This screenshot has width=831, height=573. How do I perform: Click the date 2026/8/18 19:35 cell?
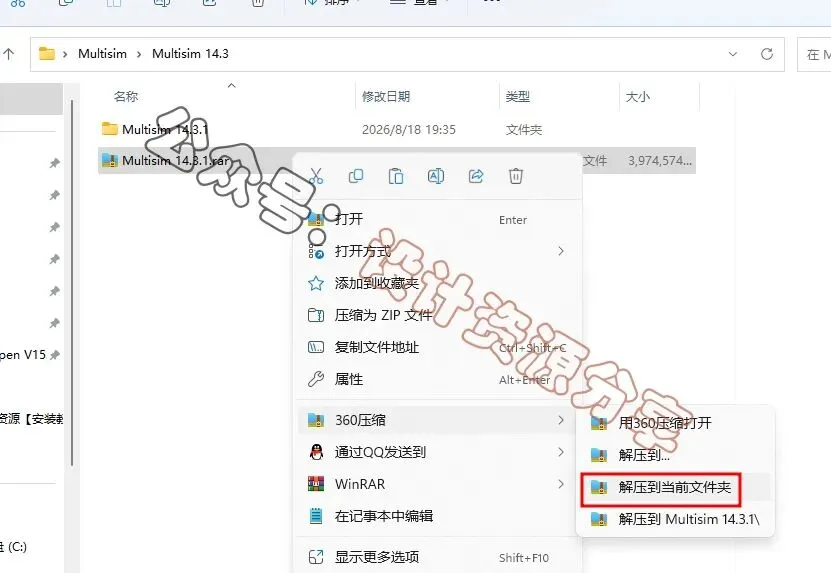409,129
